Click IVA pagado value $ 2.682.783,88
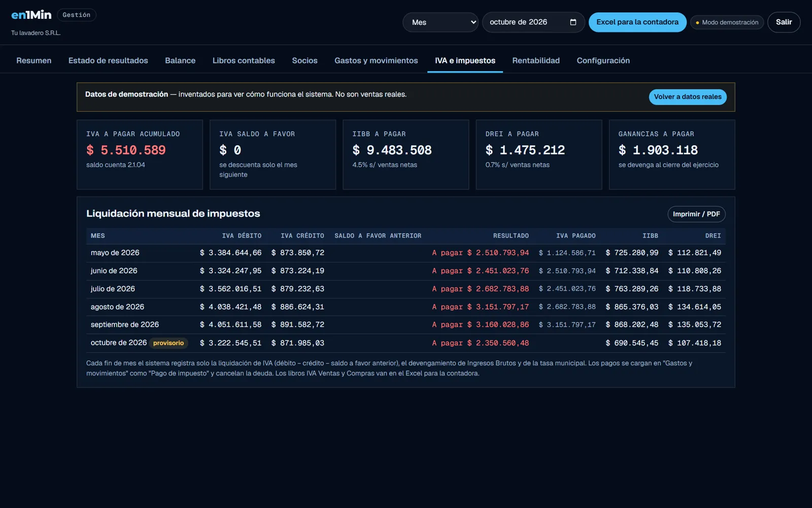Image resolution: width=812 pixels, height=508 pixels. (567, 307)
